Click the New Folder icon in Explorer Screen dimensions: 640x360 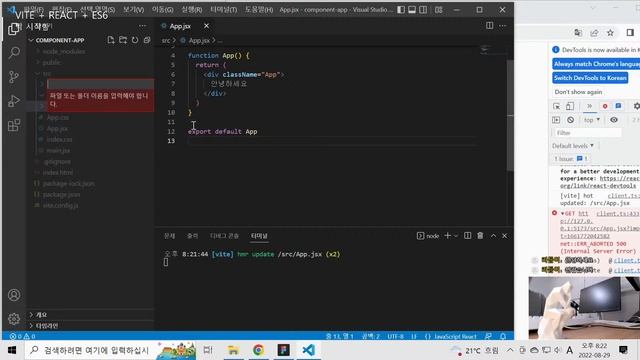pos(123,40)
